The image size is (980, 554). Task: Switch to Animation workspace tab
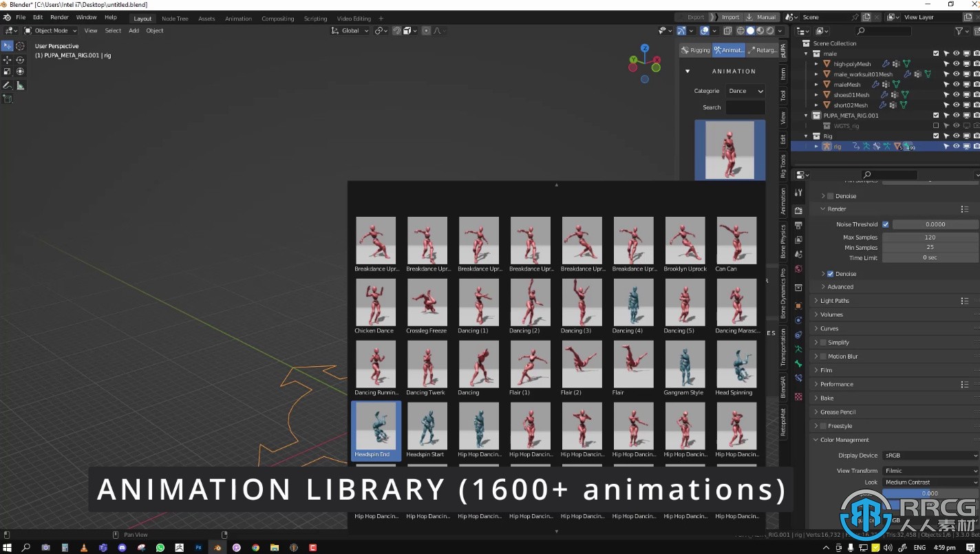coord(239,19)
